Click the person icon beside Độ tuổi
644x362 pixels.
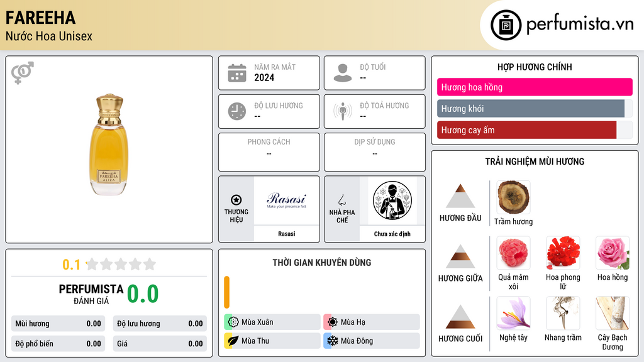click(x=343, y=73)
